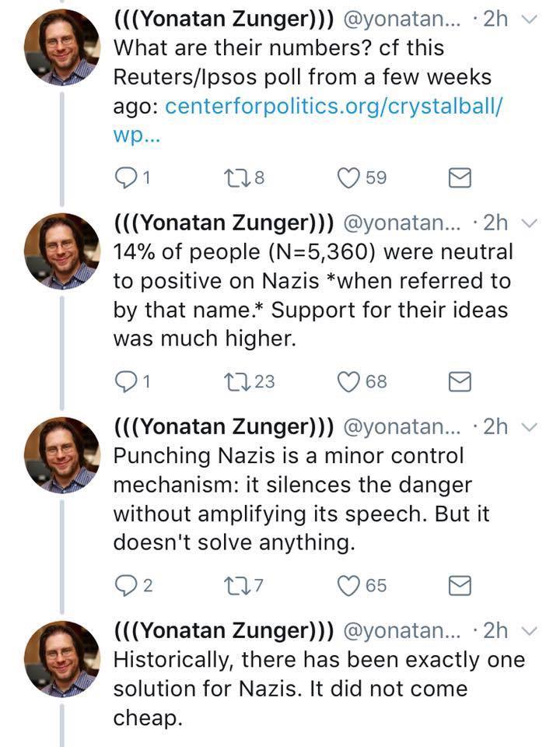Like the tweet with 68 likes
The height and width of the screenshot is (747, 560).
click(x=348, y=381)
